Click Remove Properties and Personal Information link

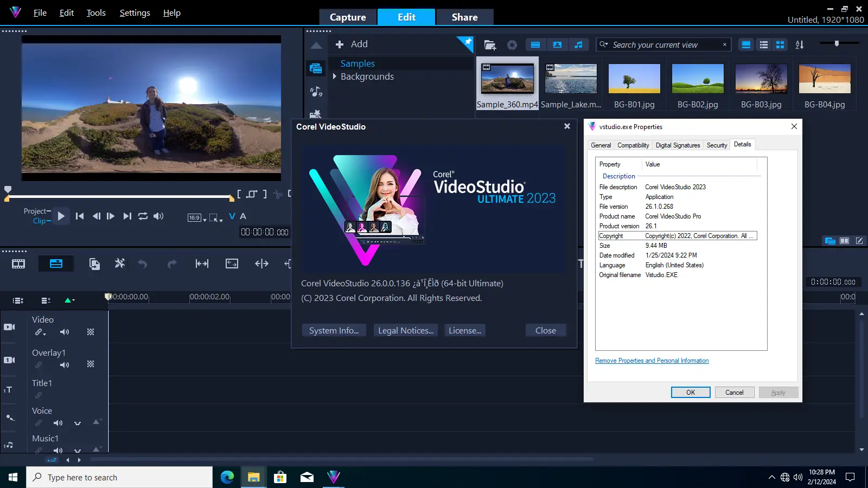coord(652,361)
